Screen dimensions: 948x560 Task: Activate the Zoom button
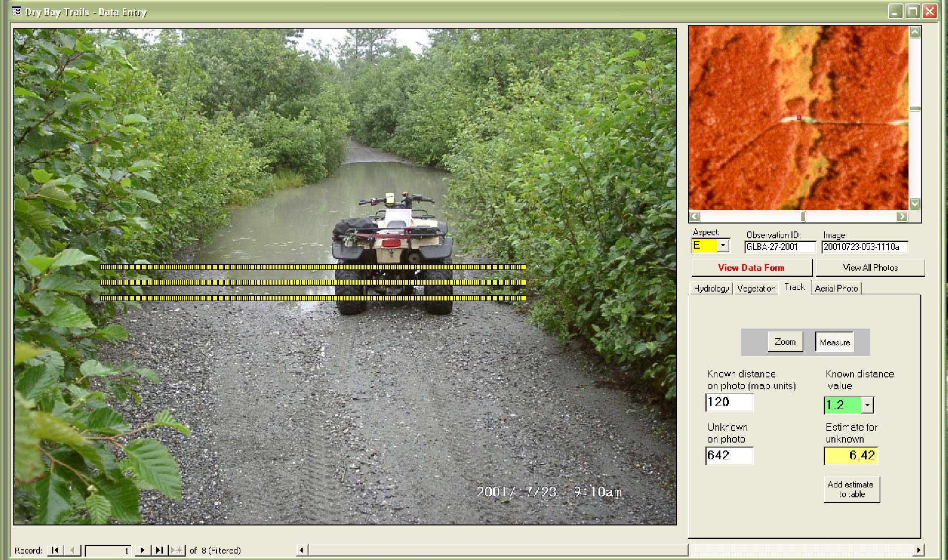(785, 341)
